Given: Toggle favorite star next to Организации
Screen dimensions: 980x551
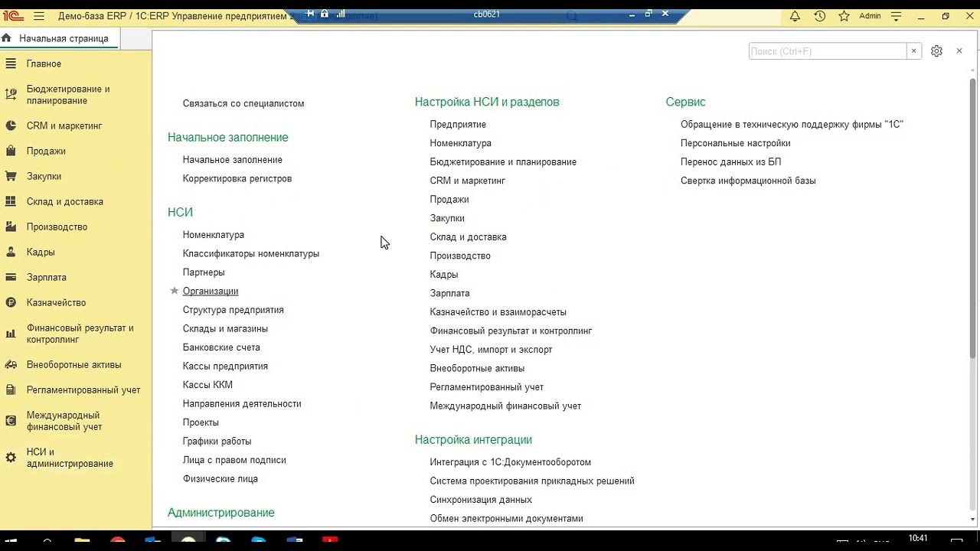Looking at the screenshot, I should point(175,291).
